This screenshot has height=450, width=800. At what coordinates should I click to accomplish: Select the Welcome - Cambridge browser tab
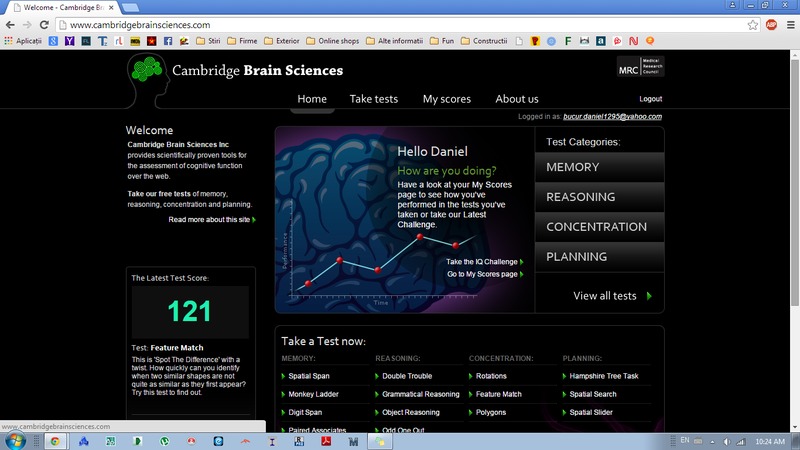click(x=63, y=8)
